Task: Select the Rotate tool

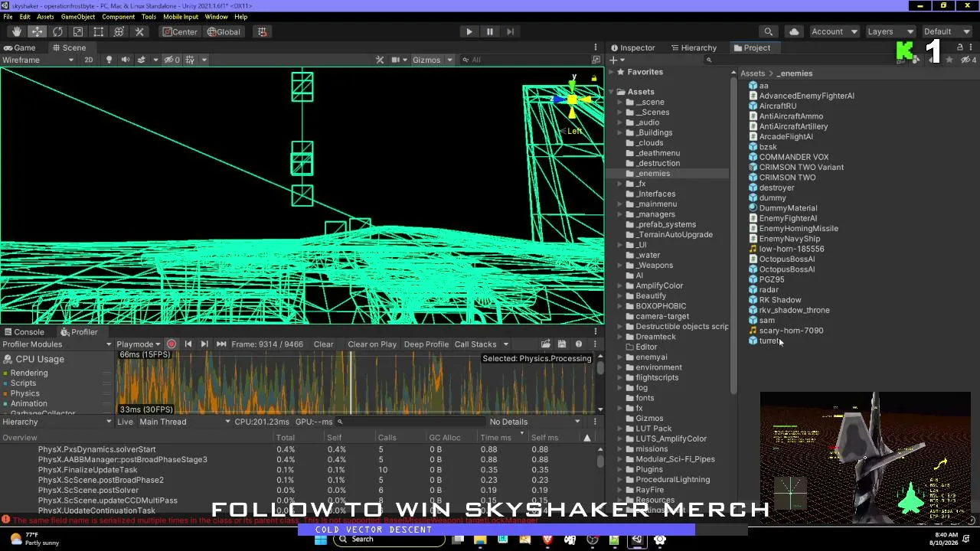Action: (57, 31)
